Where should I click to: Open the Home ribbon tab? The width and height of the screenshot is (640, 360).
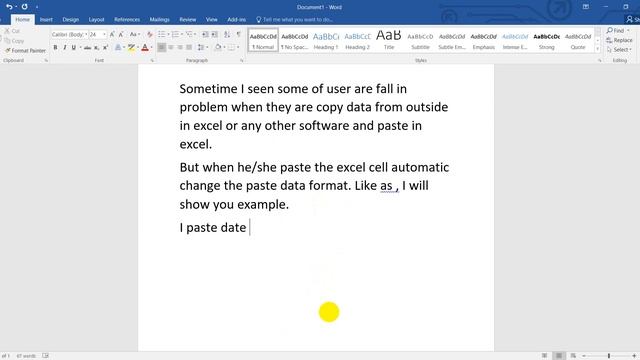(22, 20)
